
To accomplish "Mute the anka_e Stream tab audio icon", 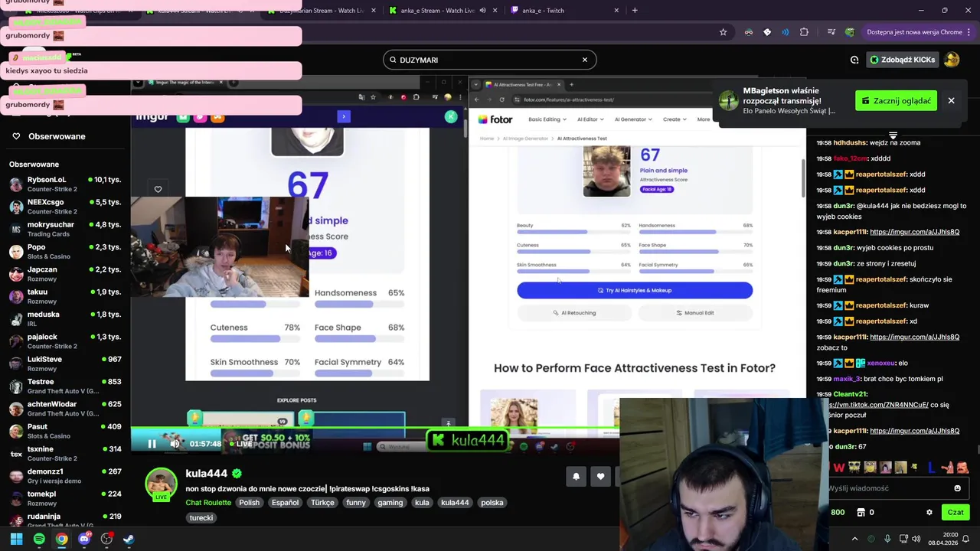I will click(x=482, y=11).
